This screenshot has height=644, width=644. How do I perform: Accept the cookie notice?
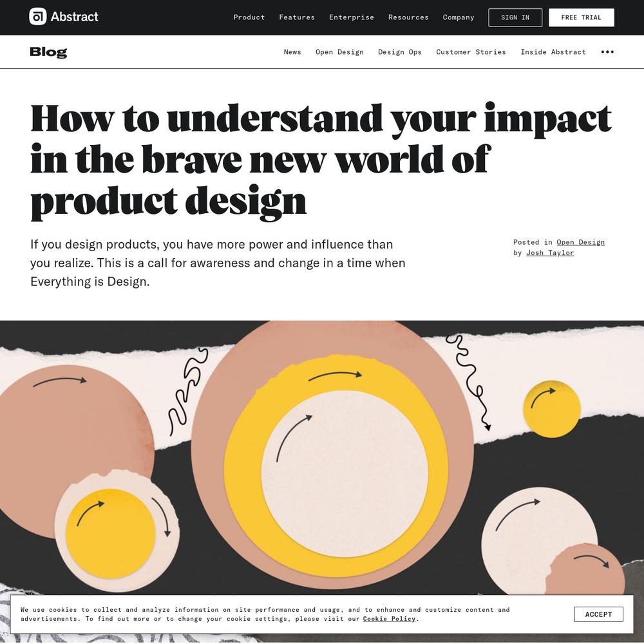pyautogui.click(x=598, y=614)
